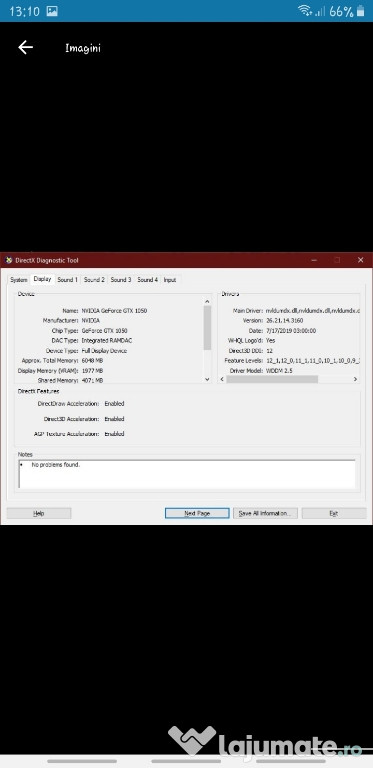Click the Shared Memory value 4071 MB
The height and width of the screenshot is (768, 373).
click(x=92, y=380)
